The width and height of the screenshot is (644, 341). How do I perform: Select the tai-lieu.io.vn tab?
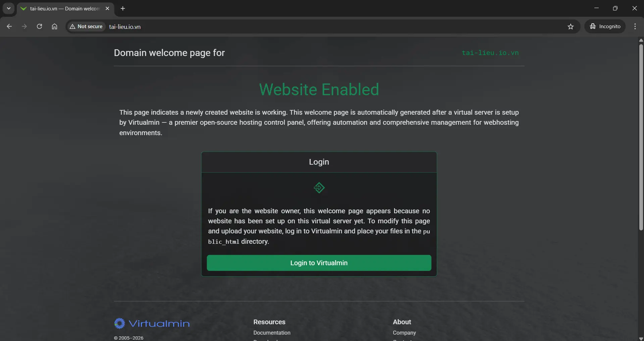click(x=60, y=9)
